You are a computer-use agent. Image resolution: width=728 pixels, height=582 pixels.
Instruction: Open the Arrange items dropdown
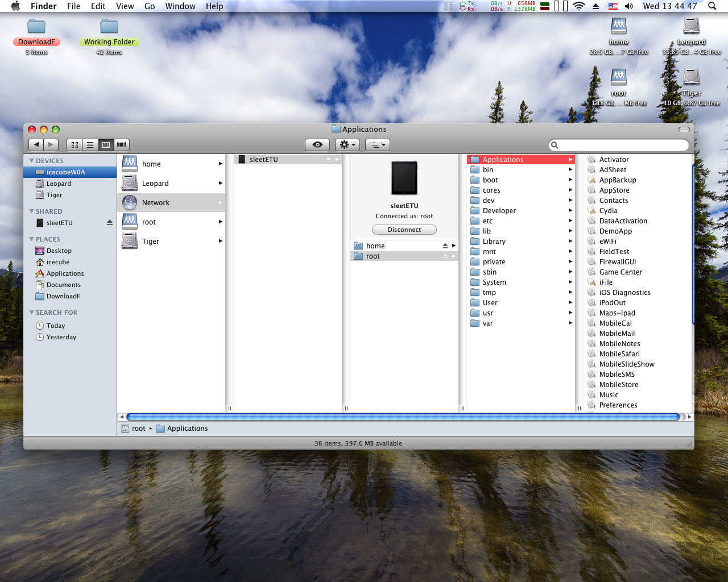point(377,145)
